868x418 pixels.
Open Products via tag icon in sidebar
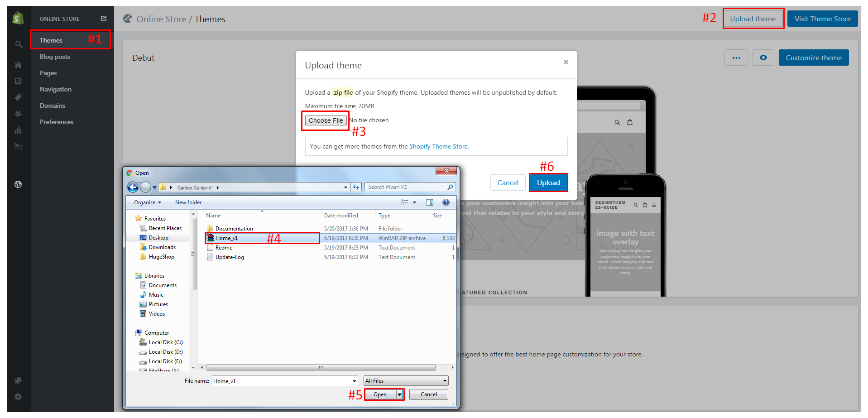tap(18, 97)
